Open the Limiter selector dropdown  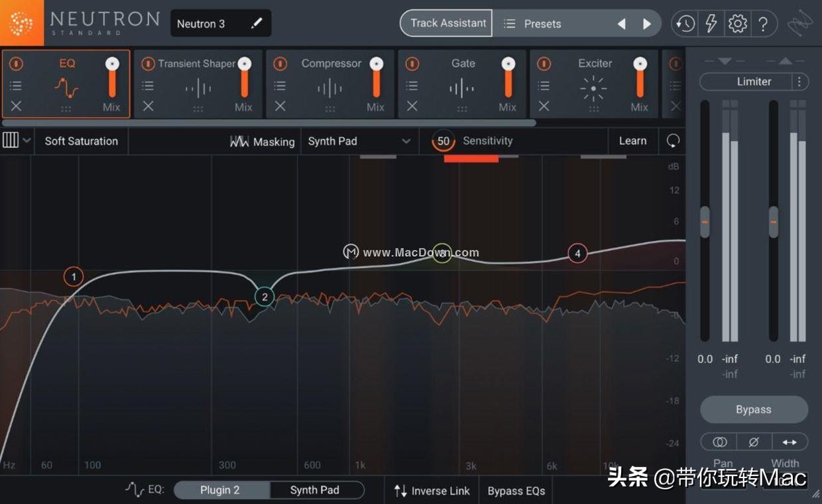(754, 81)
